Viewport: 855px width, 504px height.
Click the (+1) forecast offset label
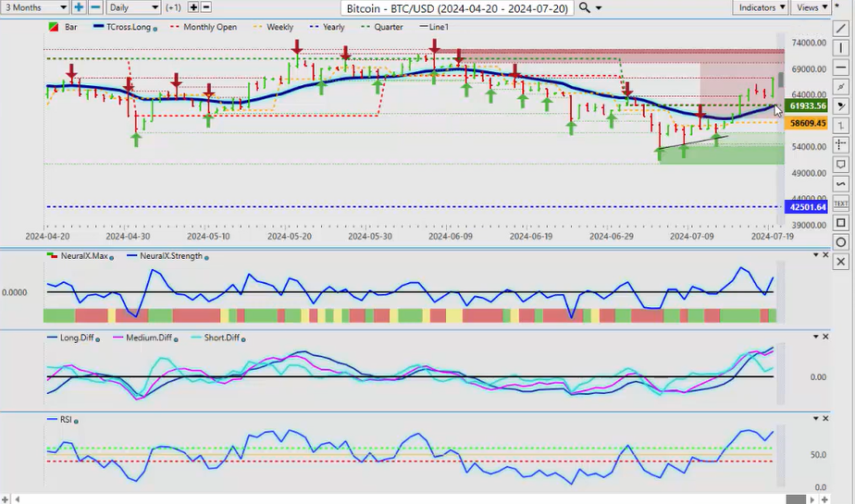(173, 7)
